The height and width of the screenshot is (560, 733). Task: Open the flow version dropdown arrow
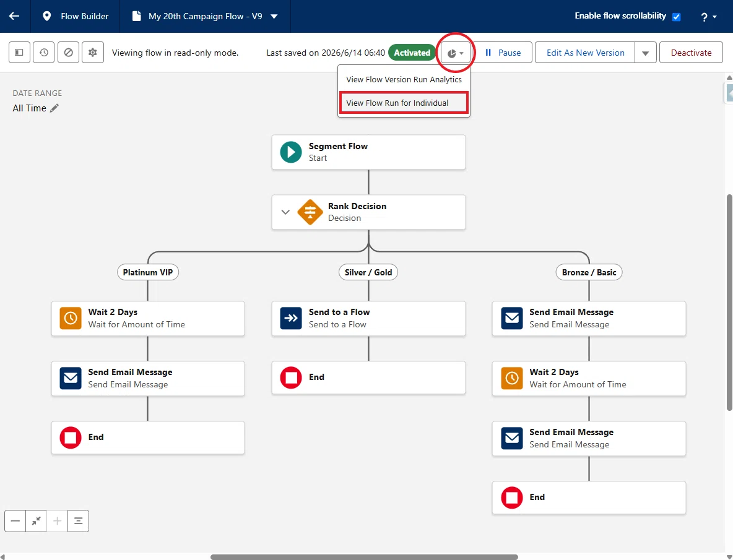[274, 16]
